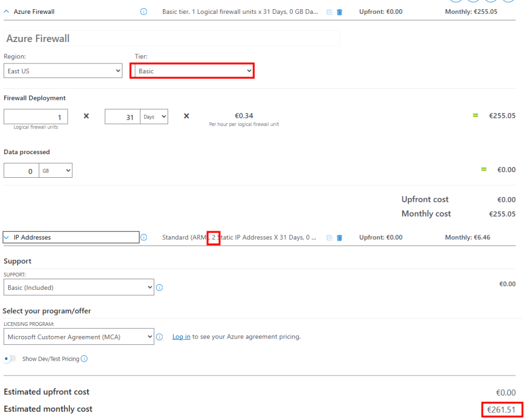Open the Tier dropdown showing Basic
Image resolution: width=525 pixels, height=420 pixels.
point(193,71)
